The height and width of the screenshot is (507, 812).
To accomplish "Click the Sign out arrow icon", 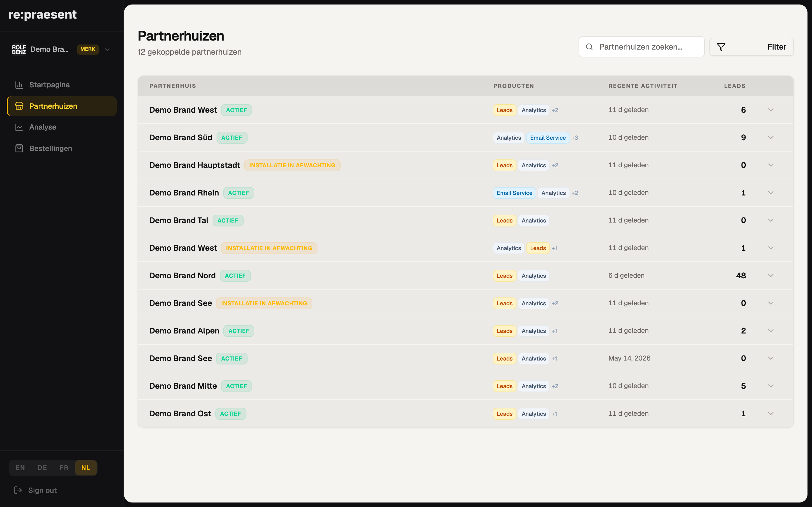I will [18, 490].
